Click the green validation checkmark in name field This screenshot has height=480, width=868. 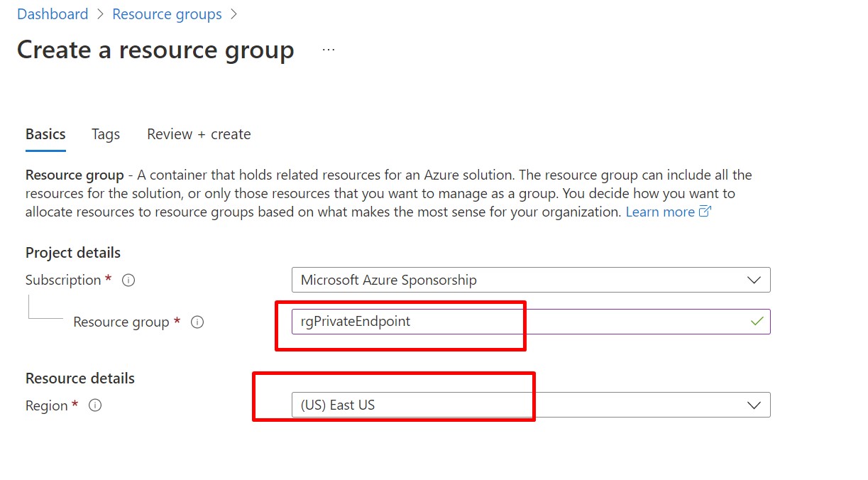757,322
